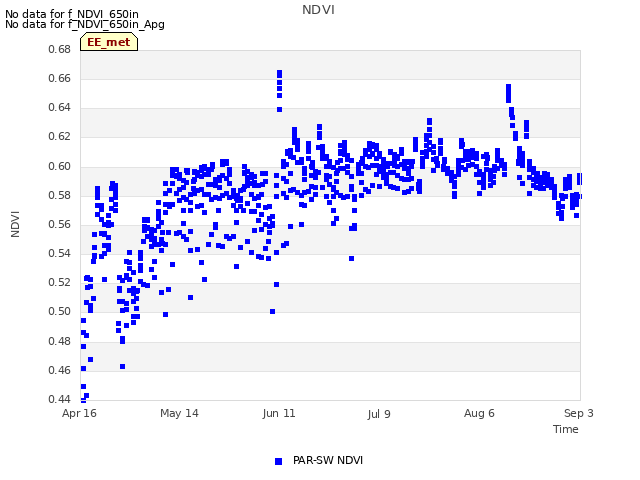Viewport: 640px width, 480px height.
Task: Click the Jun 11 x-axis tick label
Action: (279, 413)
